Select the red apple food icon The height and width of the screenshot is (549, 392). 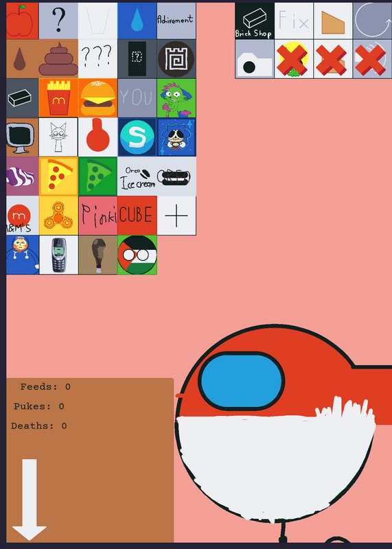23,21
